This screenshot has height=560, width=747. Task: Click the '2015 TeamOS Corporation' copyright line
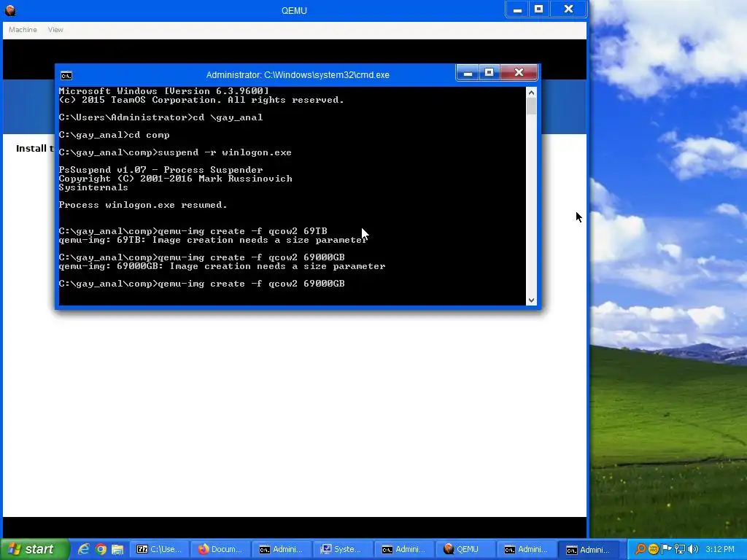(201, 100)
